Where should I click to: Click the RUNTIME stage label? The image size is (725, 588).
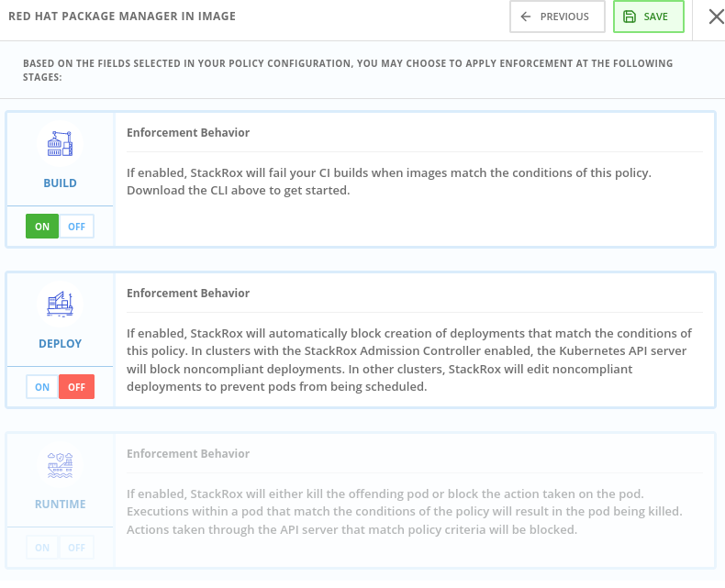(60, 504)
